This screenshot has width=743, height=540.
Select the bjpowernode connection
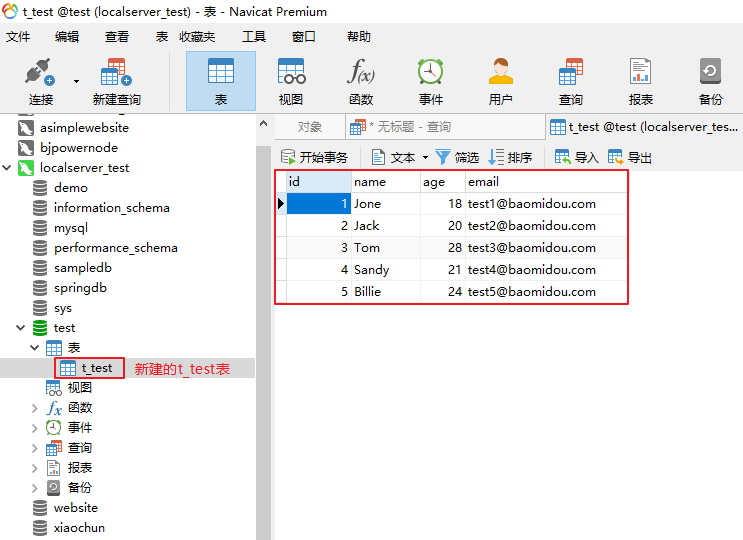coord(79,148)
